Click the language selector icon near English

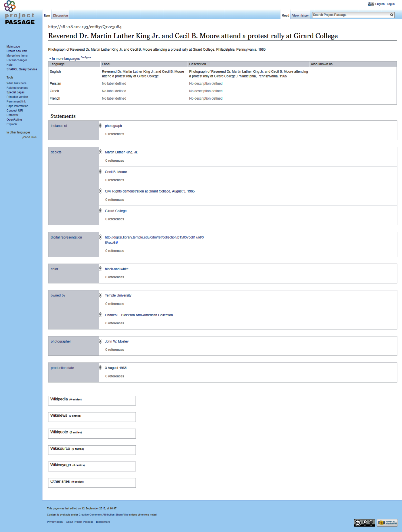click(371, 4)
